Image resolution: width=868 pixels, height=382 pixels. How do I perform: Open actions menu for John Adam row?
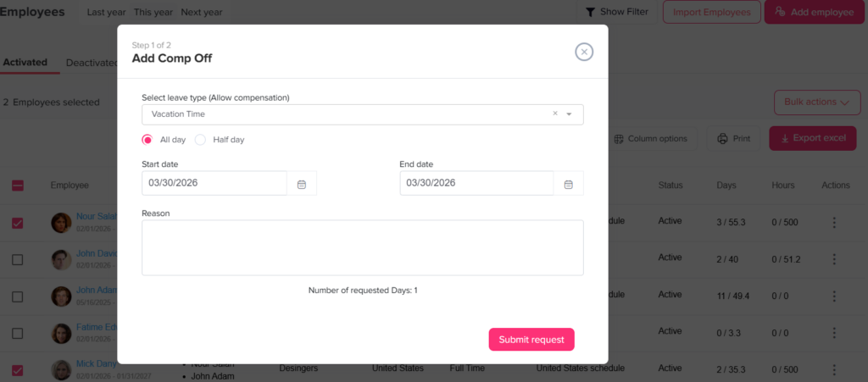pos(834,295)
